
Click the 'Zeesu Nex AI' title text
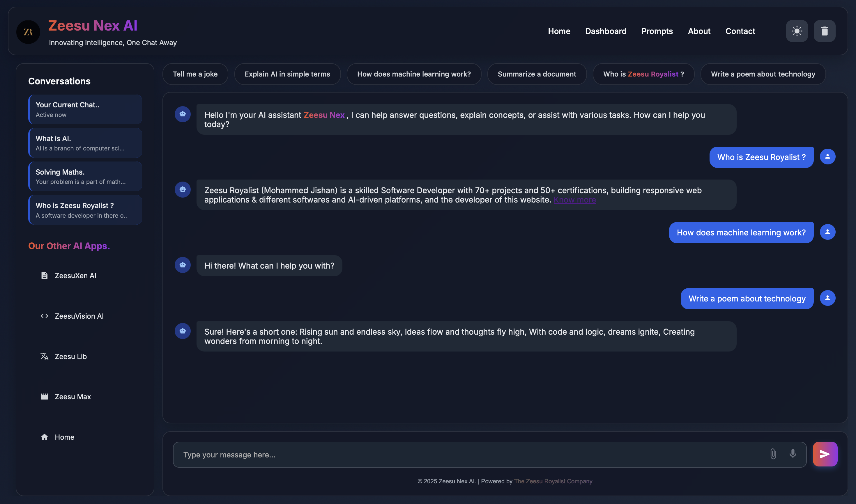pos(93,26)
